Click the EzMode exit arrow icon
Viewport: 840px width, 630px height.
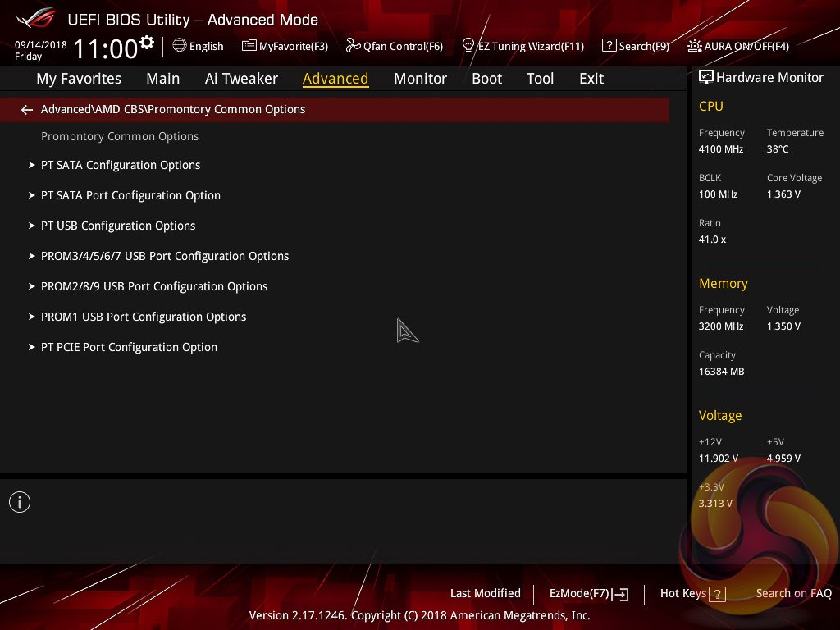pyautogui.click(x=620, y=594)
